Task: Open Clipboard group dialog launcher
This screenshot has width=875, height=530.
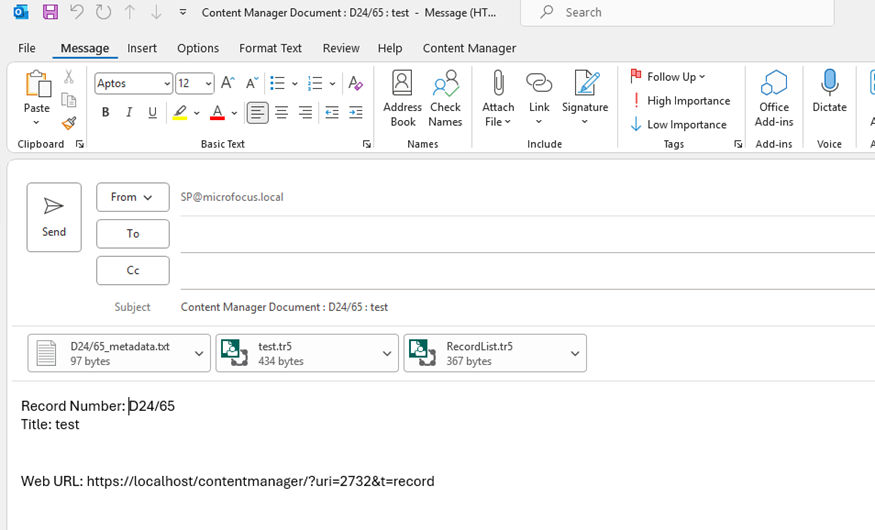Action: (x=80, y=144)
